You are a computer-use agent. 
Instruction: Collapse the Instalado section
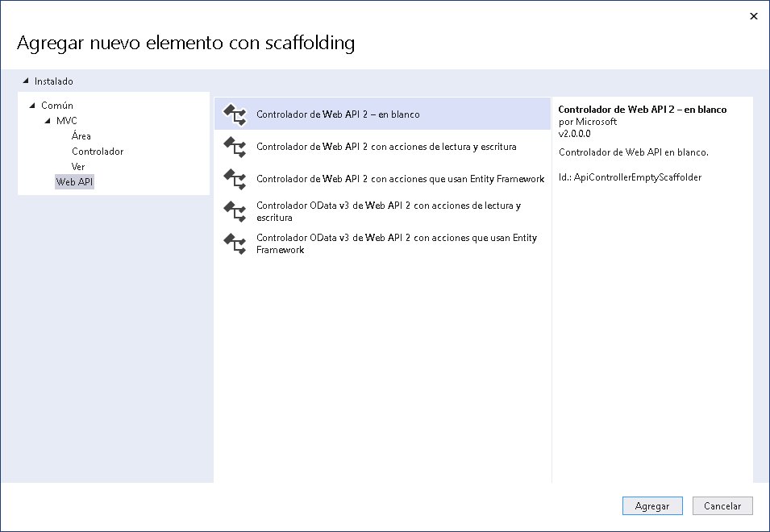coord(26,81)
